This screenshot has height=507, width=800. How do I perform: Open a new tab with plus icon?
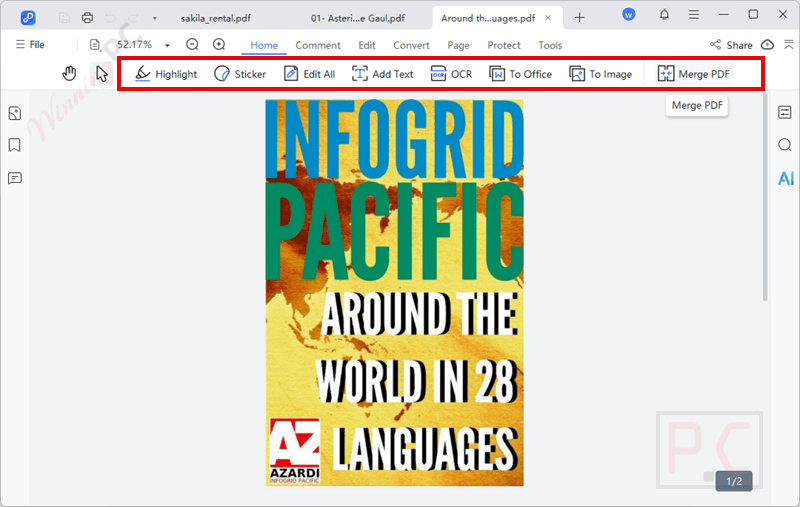pyautogui.click(x=579, y=18)
